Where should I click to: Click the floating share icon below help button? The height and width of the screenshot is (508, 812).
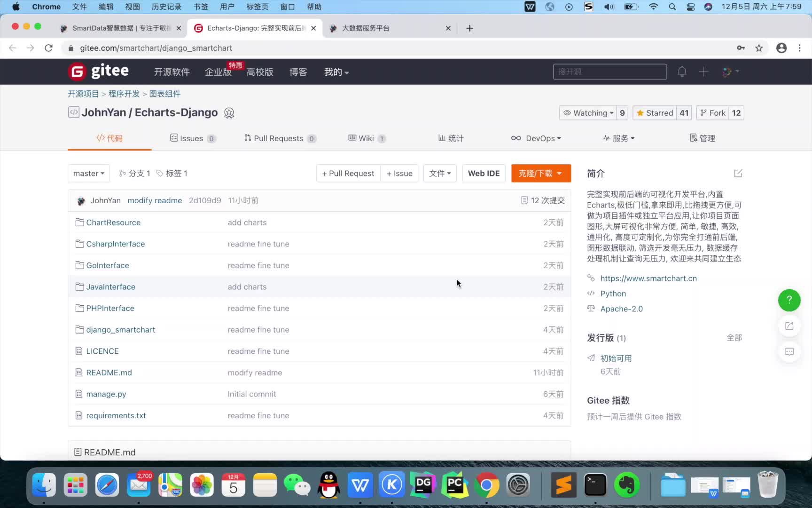pyautogui.click(x=789, y=326)
